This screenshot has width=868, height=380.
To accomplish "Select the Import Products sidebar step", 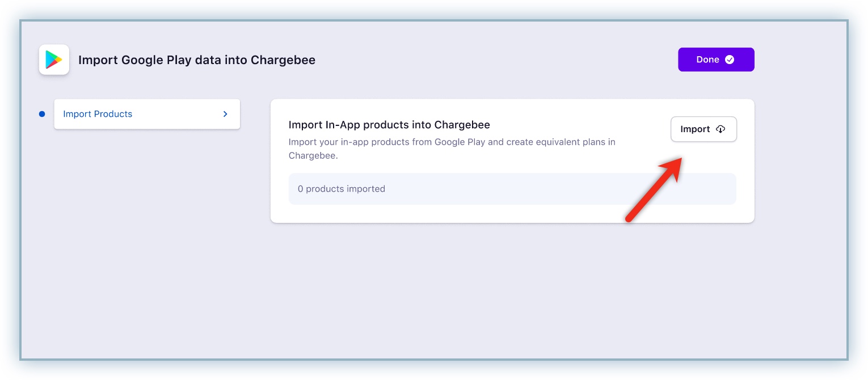I will tap(147, 114).
